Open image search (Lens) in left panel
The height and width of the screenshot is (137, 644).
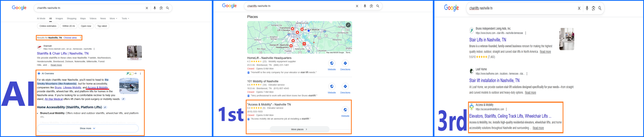point(161,8)
